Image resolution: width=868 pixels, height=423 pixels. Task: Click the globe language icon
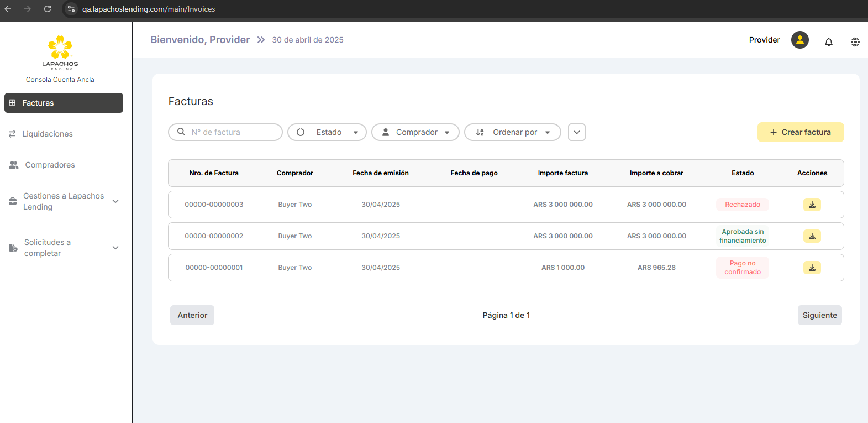tap(855, 42)
